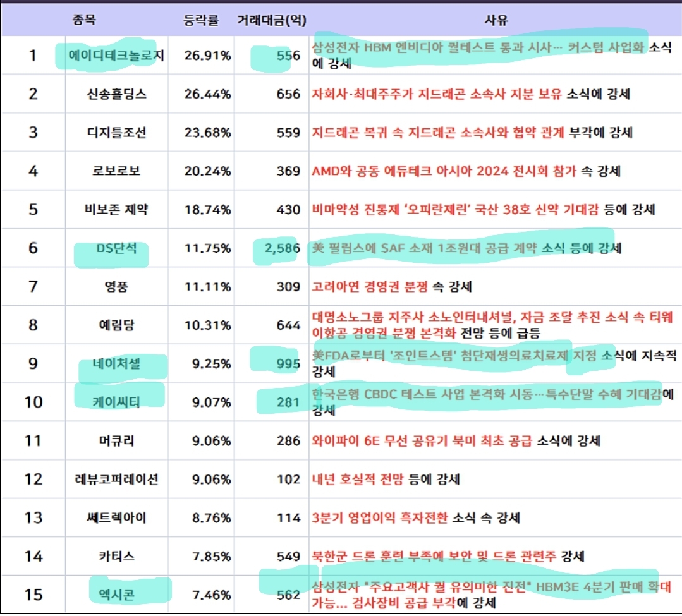Click the 23.68% change rate cell
This screenshot has height=616, width=682.
(207, 133)
